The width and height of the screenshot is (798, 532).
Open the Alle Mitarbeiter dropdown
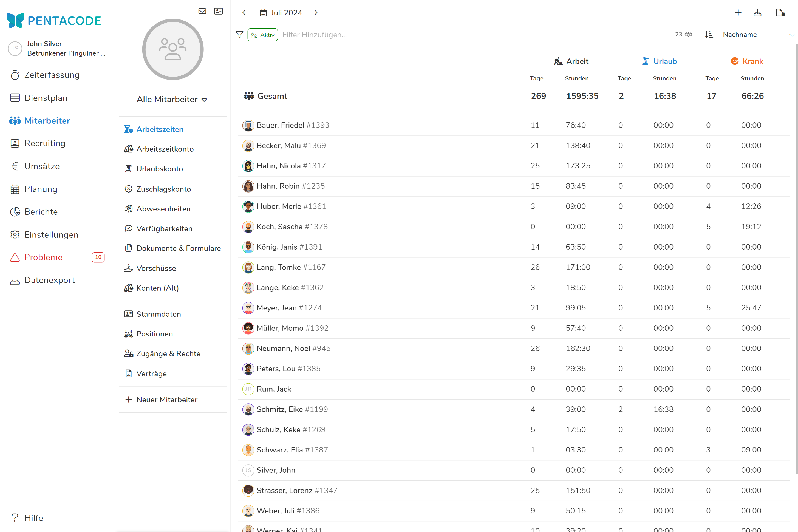172,100
